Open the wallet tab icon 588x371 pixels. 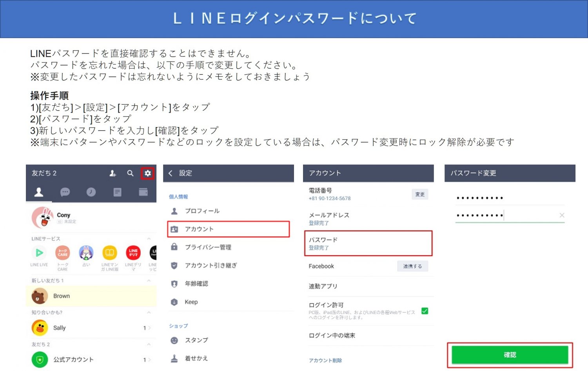click(x=143, y=192)
